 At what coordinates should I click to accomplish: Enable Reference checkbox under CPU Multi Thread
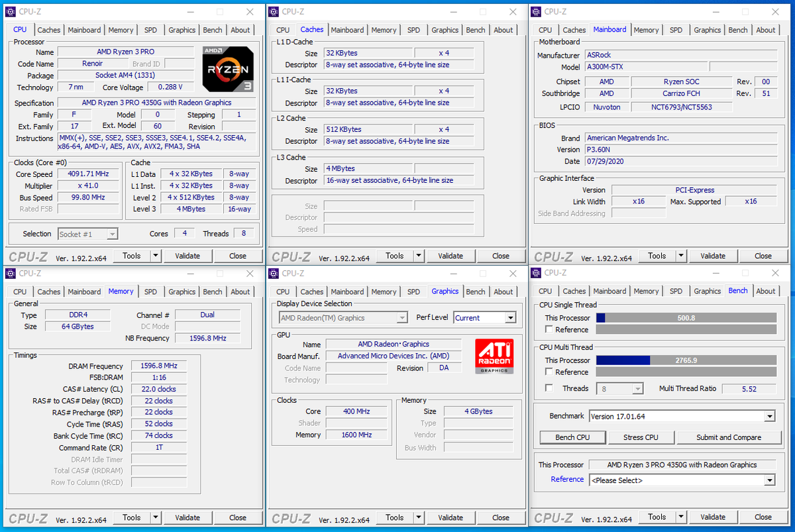click(549, 372)
